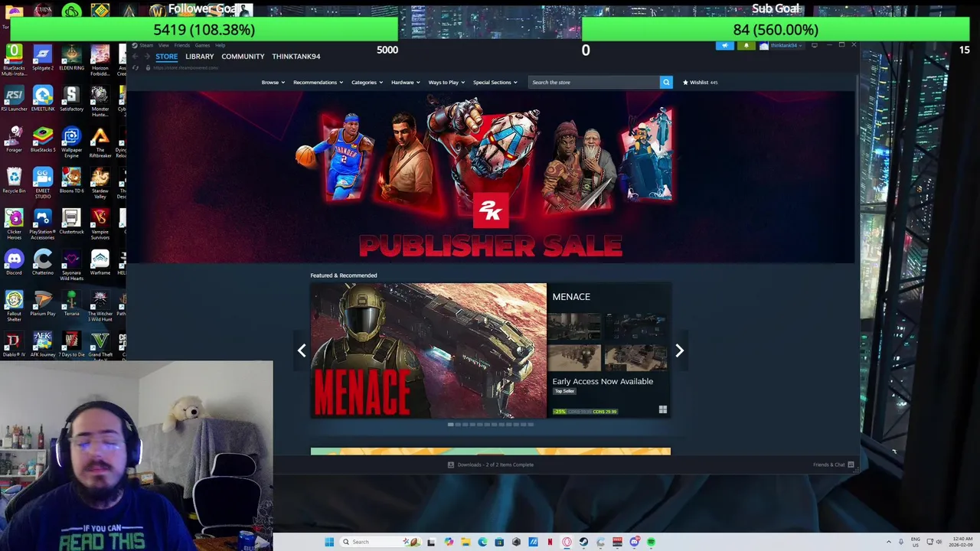
Task: Click the 2K Publisher Sale banner
Action: click(x=490, y=178)
